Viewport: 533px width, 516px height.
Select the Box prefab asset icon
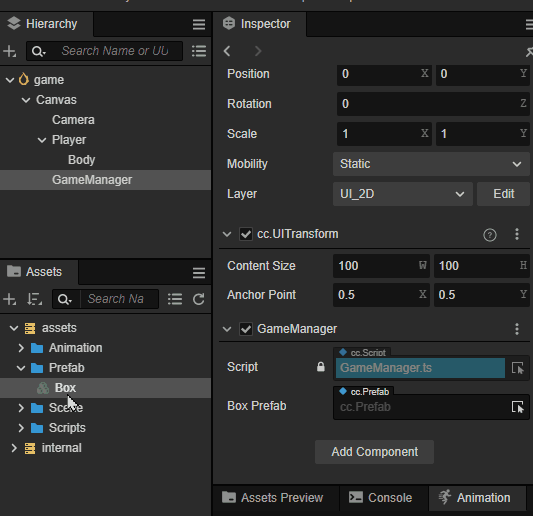(x=43, y=388)
